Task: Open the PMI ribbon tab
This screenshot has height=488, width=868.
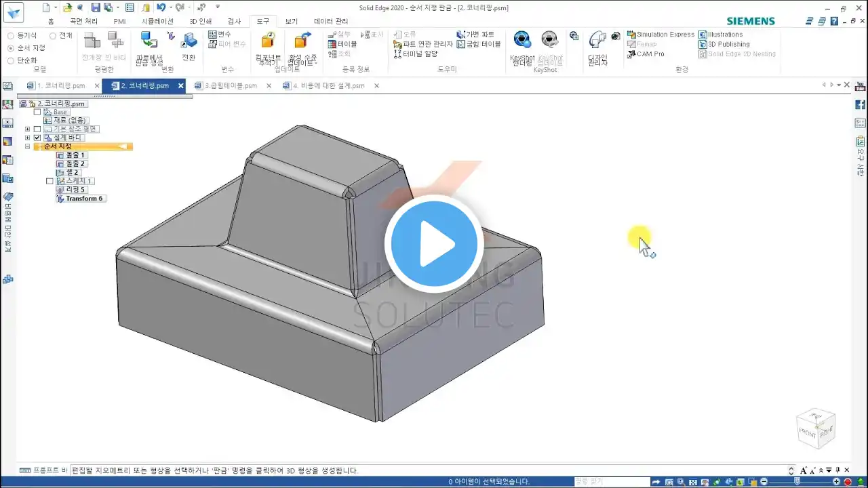Action: click(x=119, y=21)
